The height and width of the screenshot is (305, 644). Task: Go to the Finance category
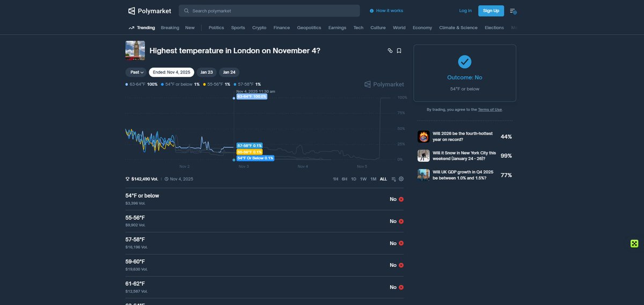(282, 27)
